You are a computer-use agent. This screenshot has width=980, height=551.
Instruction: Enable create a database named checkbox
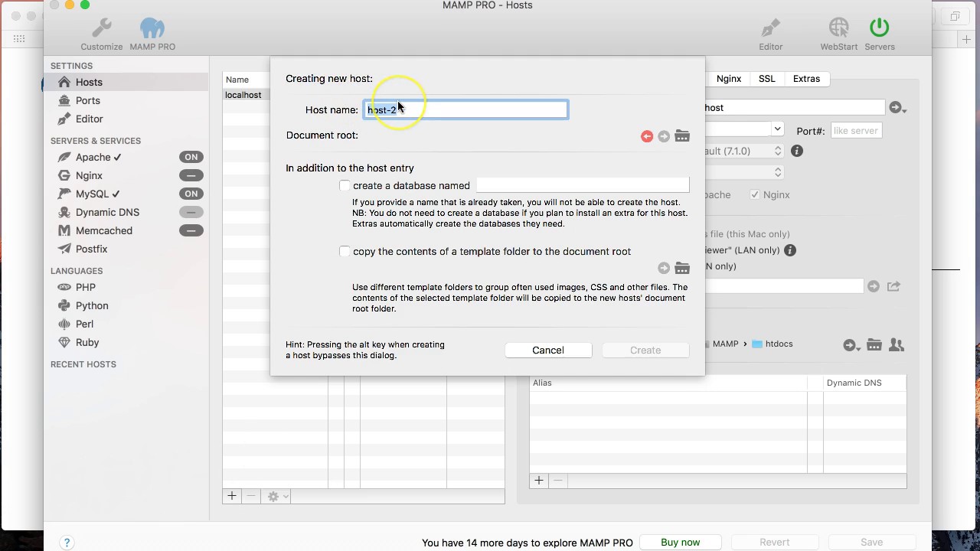pyautogui.click(x=345, y=185)
